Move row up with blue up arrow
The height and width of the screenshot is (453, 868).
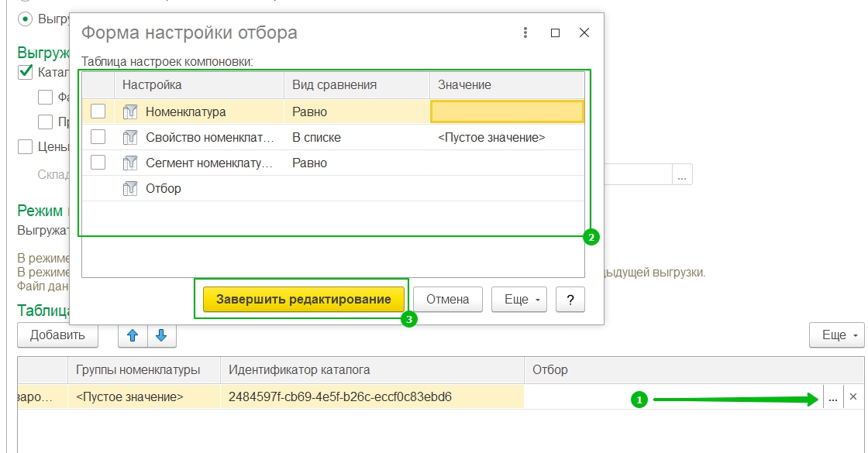point(133,335)
